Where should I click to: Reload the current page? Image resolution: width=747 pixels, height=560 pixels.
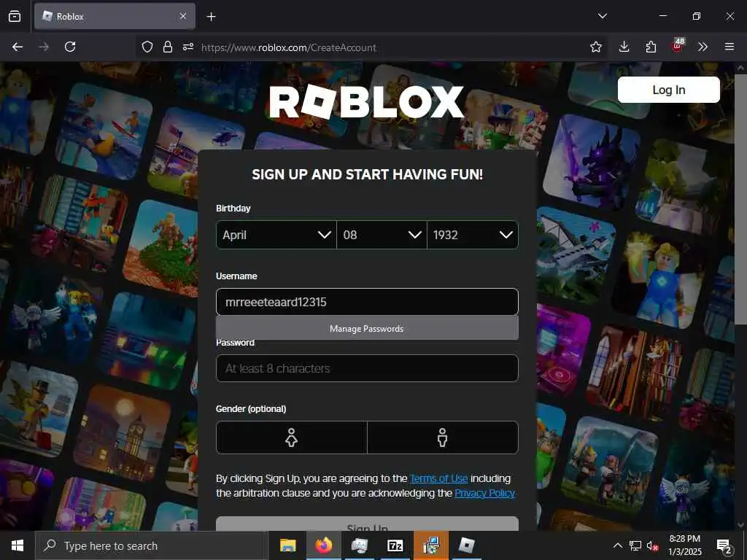click(70, 47)
